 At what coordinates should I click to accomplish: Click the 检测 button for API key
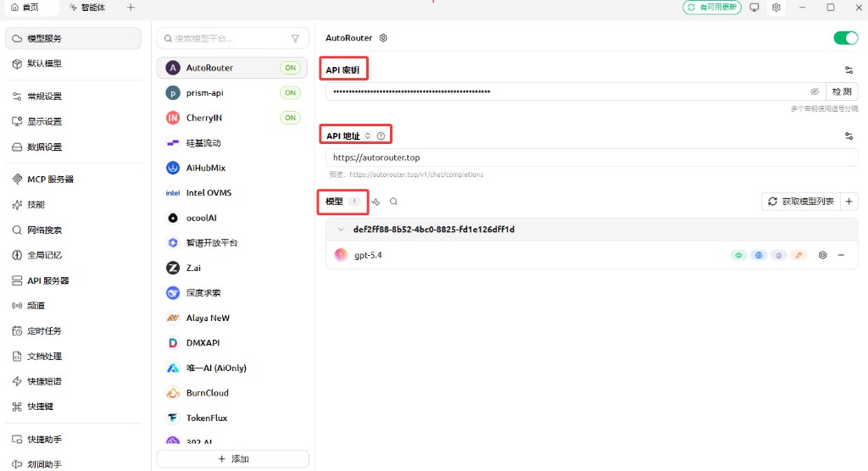pyautogui.click(x=842, y=91)
